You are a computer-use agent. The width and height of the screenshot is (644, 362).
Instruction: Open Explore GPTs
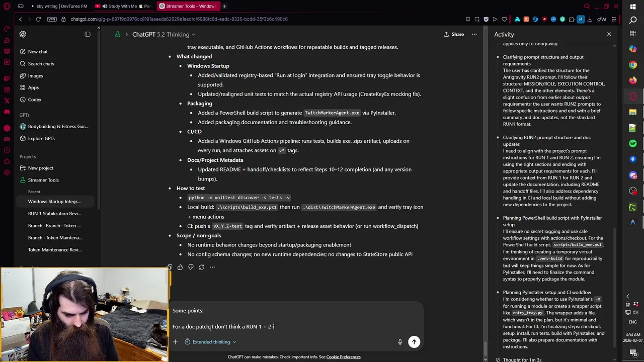41,138
